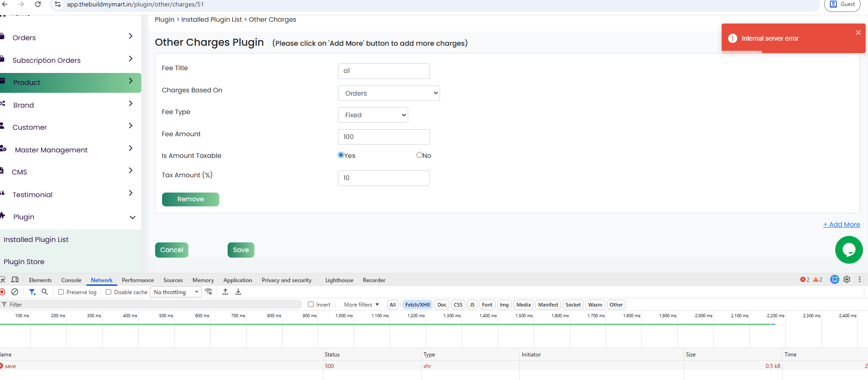Click the Fee Amount input field
Screen dimensions: 868x380
tap(384, 137)
